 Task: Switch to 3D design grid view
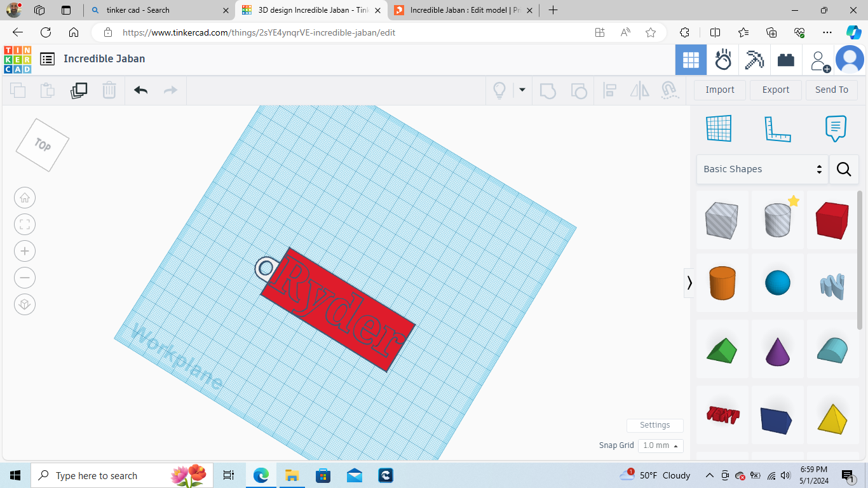coord(691,60)
